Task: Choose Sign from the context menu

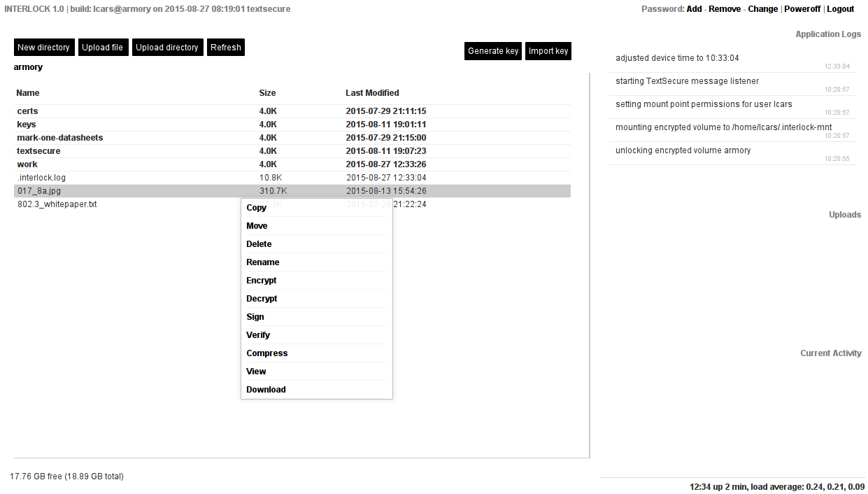Action: (255, 316)
